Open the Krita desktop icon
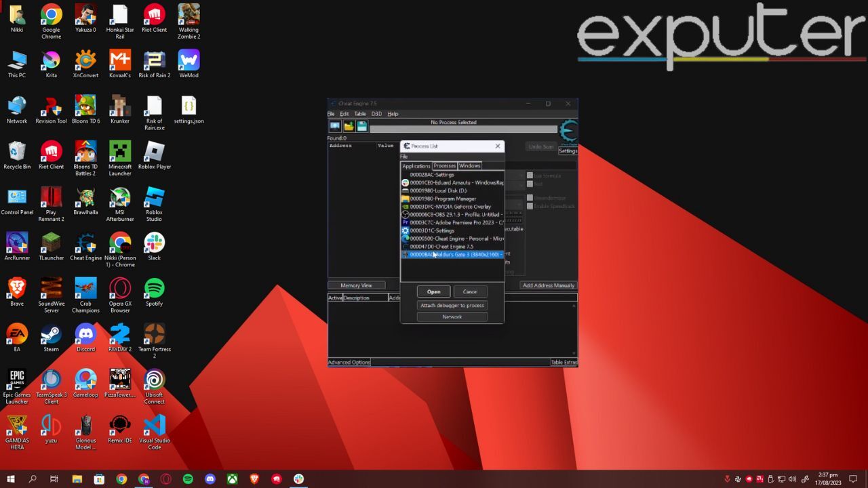 (51, 64)
